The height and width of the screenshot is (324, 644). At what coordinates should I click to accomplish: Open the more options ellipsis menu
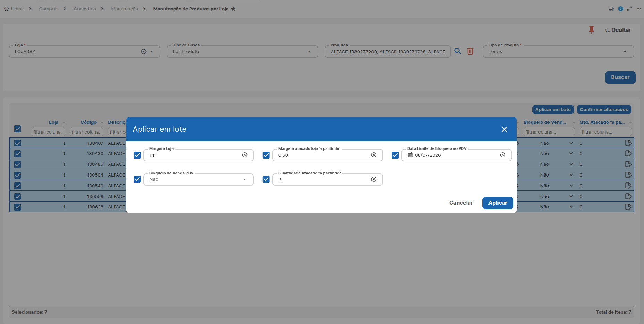tap(639, 9)
